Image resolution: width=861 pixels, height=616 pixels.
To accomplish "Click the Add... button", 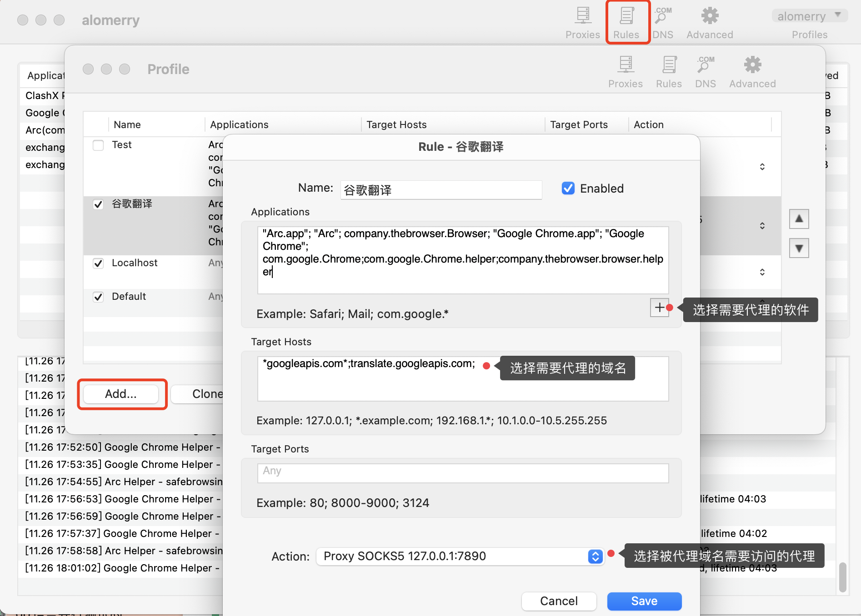I will click(x=121, y=394).
